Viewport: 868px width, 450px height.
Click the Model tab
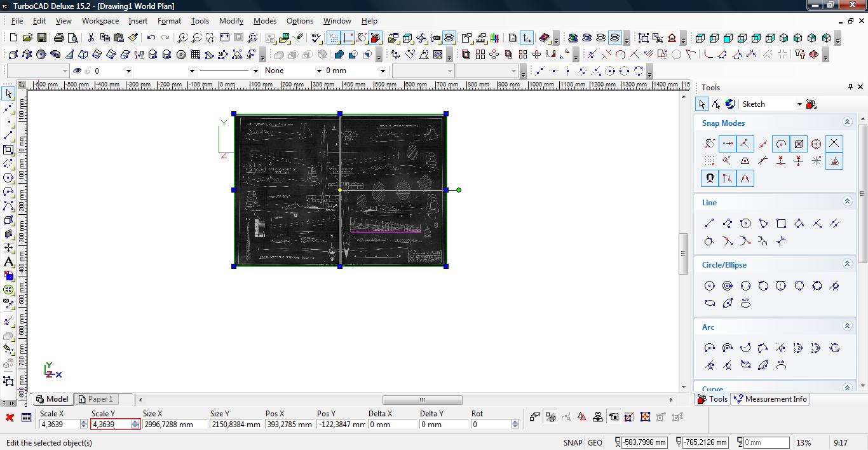tap(52, 399)
